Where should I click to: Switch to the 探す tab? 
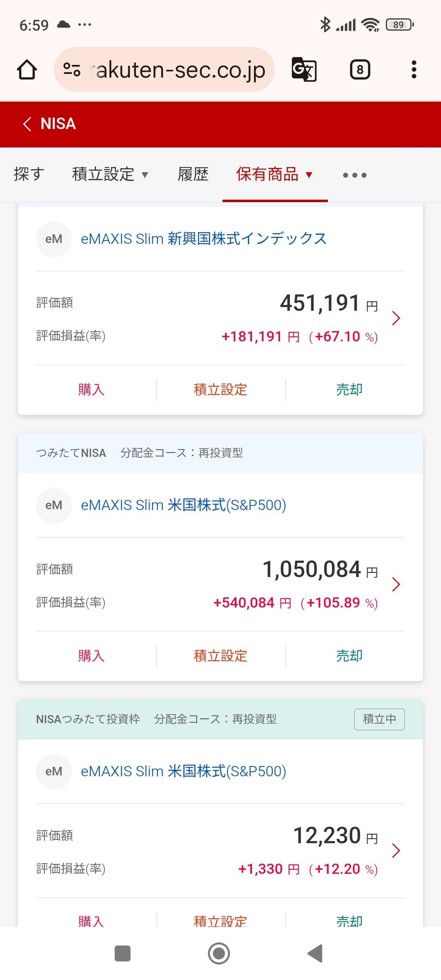coord(29,174)
